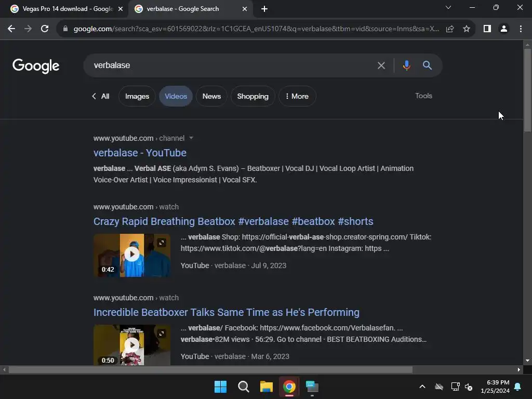Open the Windows Start menu
The height and width of the screenshot is (399, 532).
pos(220,387)
